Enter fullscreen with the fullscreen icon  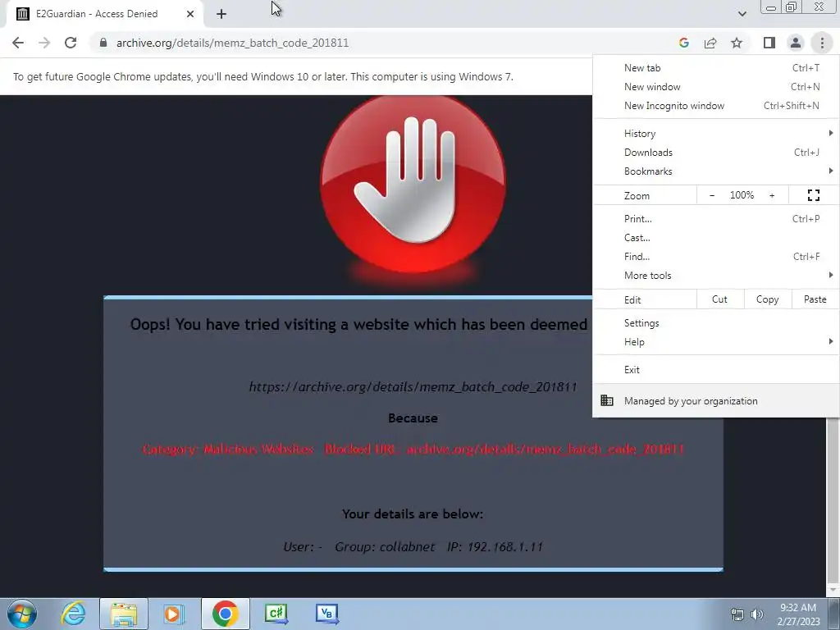813,195
